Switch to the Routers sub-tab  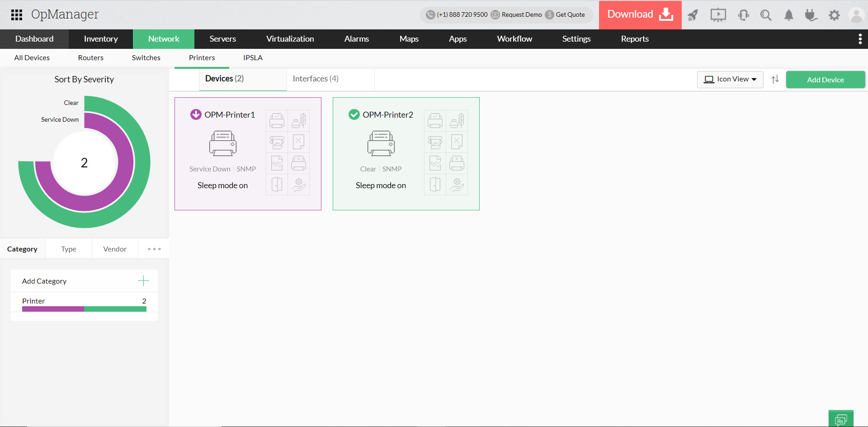pyautogui.click(x=91, y=58)
